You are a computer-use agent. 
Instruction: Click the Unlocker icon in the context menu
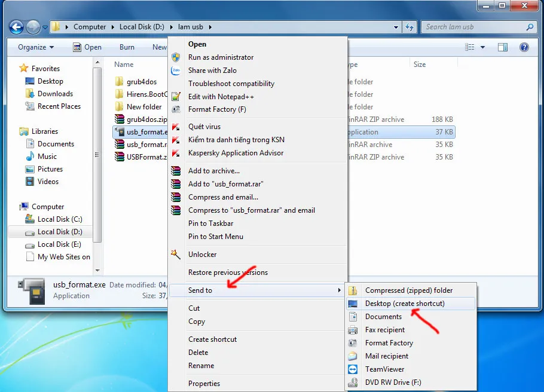[176, 255]
